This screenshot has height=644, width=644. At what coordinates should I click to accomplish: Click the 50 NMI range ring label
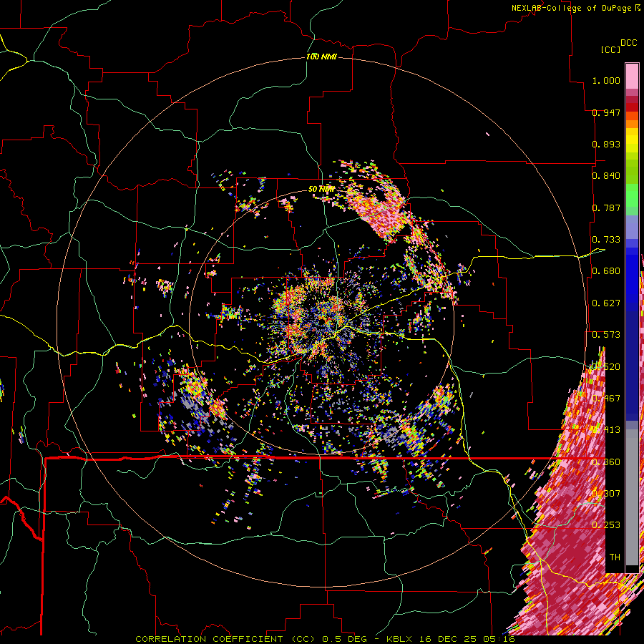click(321, 189)
